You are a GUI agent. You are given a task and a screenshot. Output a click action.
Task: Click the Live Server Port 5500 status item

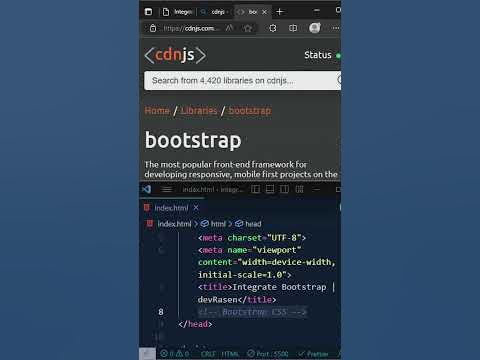(x=268, y=354)
